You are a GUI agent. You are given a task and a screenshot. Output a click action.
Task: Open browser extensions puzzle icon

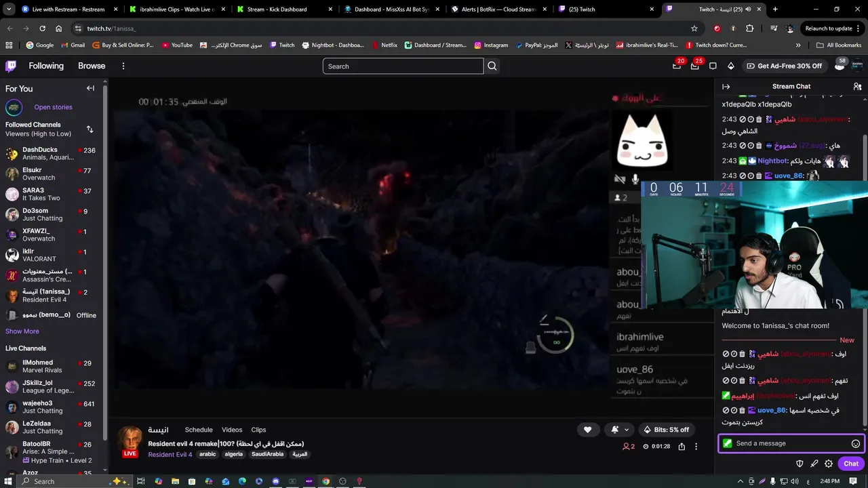tap(749, 28)
